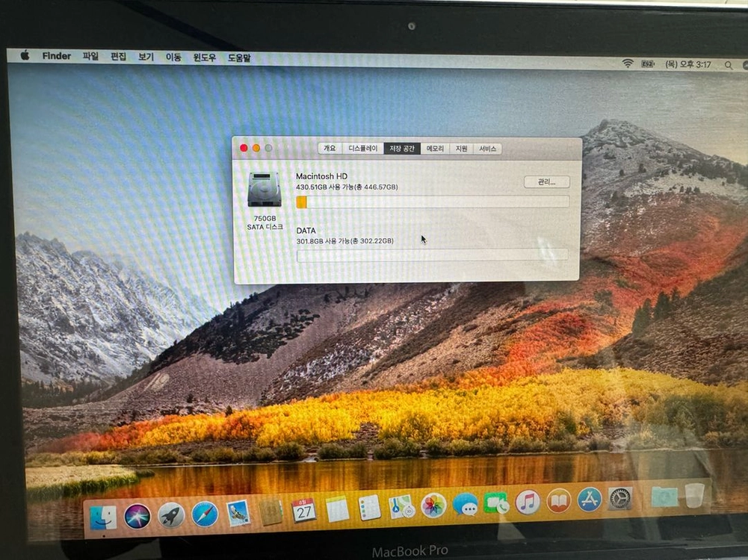Open Launchpad rocket icon

(x=171, y=515)
